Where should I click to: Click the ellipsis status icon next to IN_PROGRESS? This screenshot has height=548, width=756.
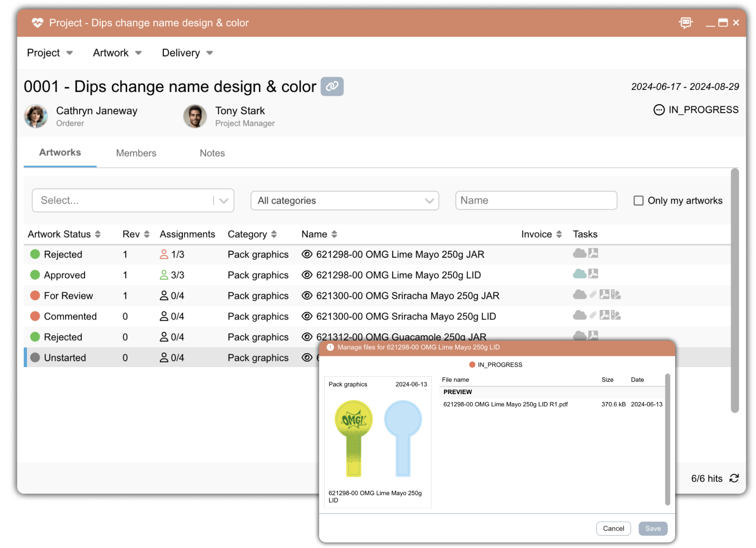pyautogui.click(x=659, y=110)
